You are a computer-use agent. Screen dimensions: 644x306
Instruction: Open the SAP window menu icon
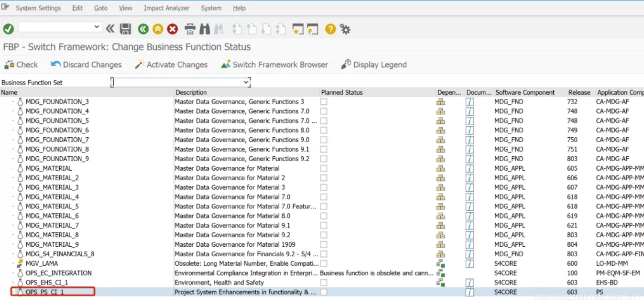(x=5, y=7)
